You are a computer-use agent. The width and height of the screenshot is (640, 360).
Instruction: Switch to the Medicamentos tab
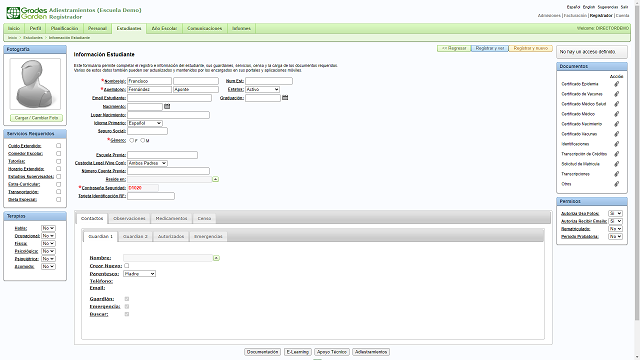point(171,218)
